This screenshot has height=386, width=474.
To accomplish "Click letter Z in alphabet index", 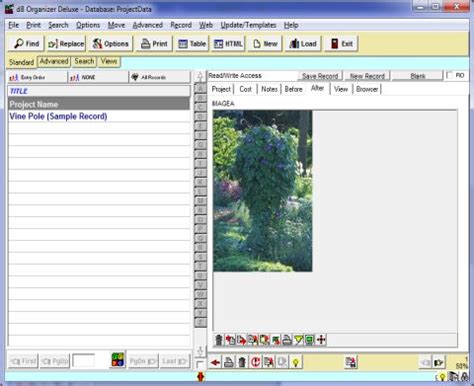I will (200, 322).
